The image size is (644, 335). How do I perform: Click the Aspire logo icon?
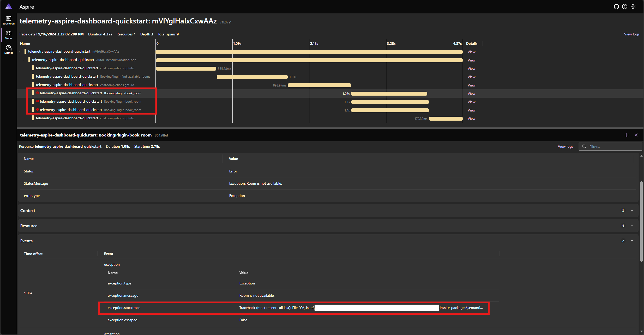[9, 7]
